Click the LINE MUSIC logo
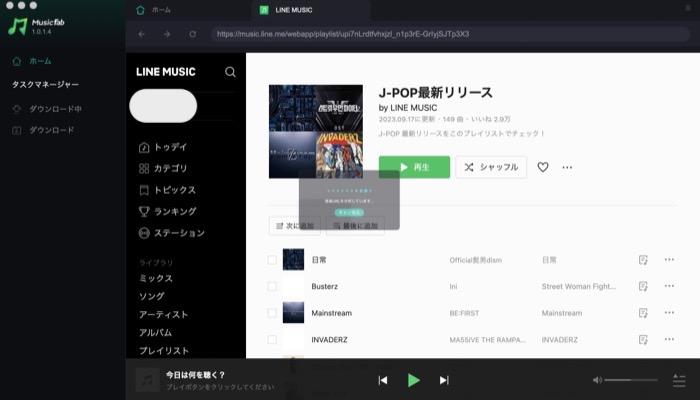 (166, 72)
